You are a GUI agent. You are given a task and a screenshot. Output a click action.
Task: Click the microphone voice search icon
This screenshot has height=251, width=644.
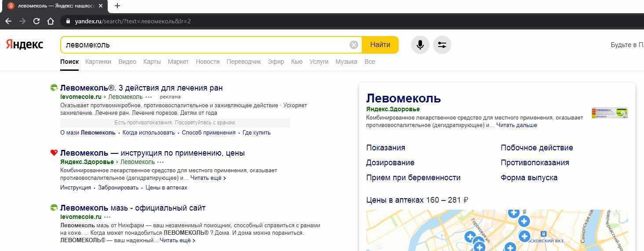pos(420,45)
